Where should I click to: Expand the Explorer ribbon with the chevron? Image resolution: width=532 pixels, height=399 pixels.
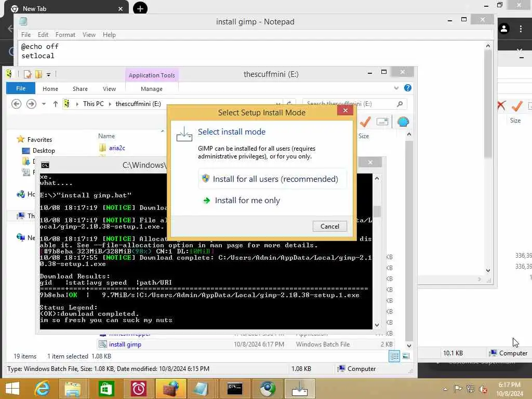[x=396, y=88]
